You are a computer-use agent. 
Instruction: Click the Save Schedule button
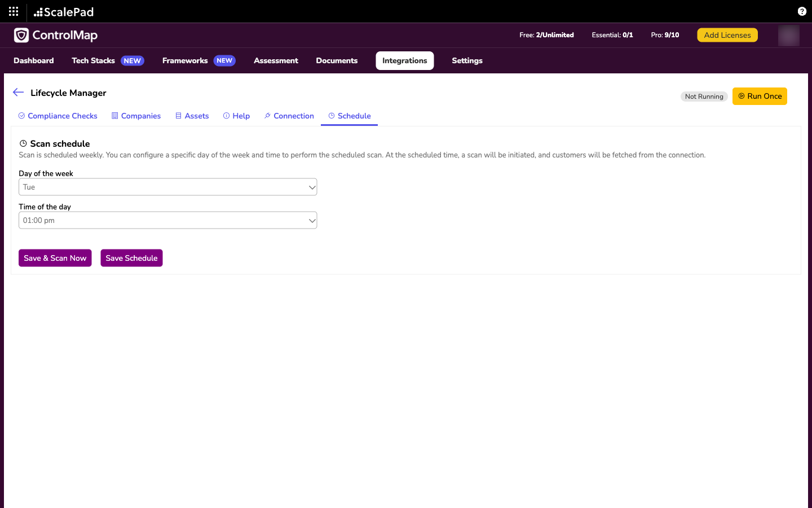(x=131, y=258)
